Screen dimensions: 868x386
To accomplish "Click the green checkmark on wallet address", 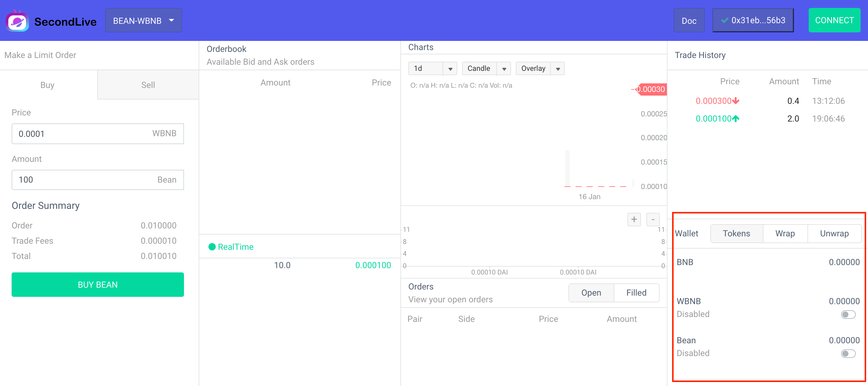I will point(724,20).
